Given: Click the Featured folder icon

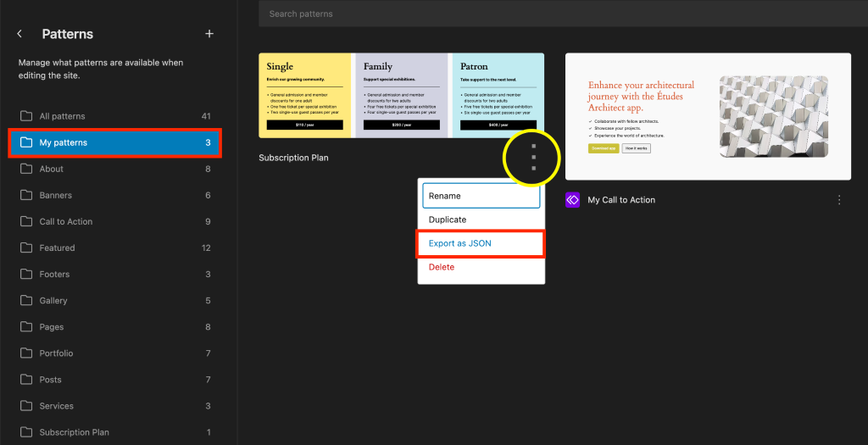Looking at the screenshot, I should pyautogui.click(x=26, y=248).
